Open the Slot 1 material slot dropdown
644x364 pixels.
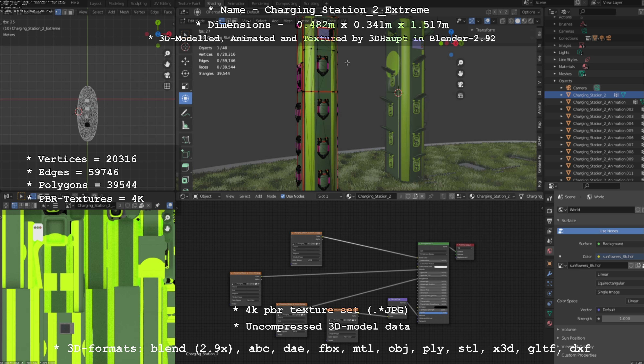[x=329, y=196]
